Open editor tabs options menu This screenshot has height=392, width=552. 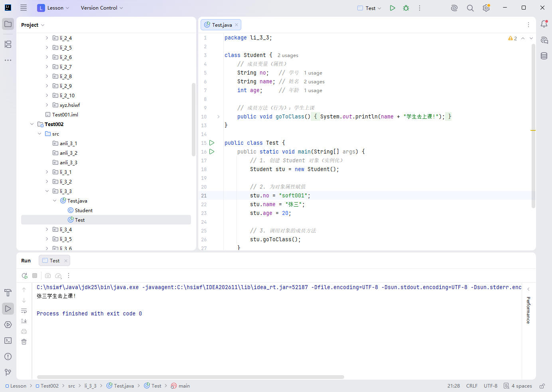[528, 25]
